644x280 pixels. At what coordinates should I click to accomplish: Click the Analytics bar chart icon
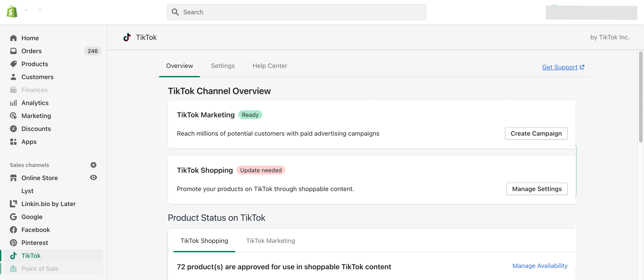click(13, 103)
